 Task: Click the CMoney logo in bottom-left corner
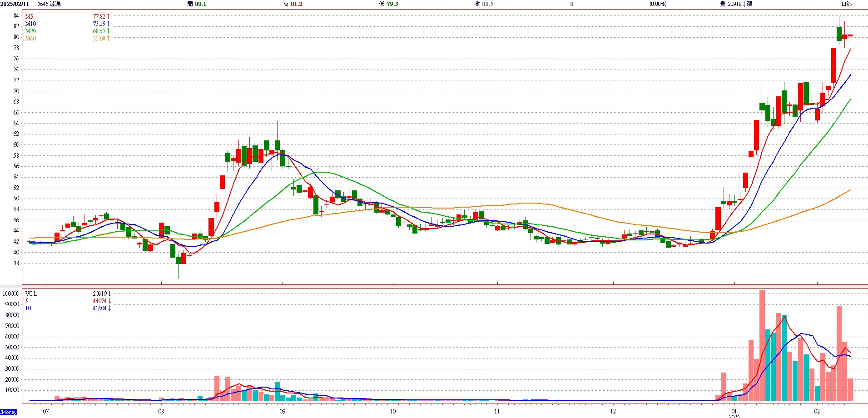[x=9, y=412]
